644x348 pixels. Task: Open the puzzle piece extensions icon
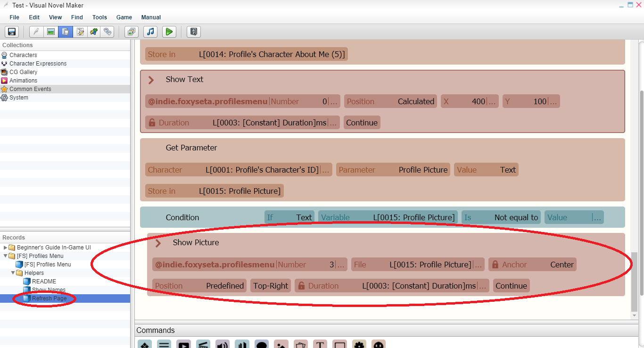point(94,32)
